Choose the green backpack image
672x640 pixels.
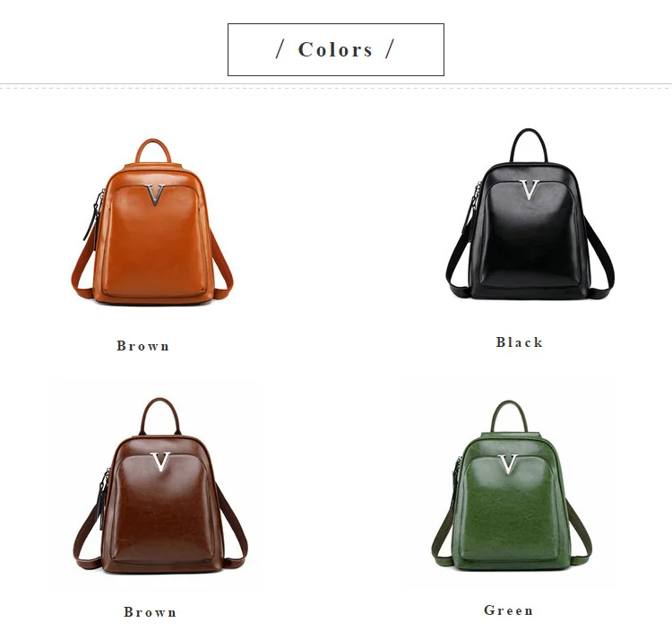[512, 486]
